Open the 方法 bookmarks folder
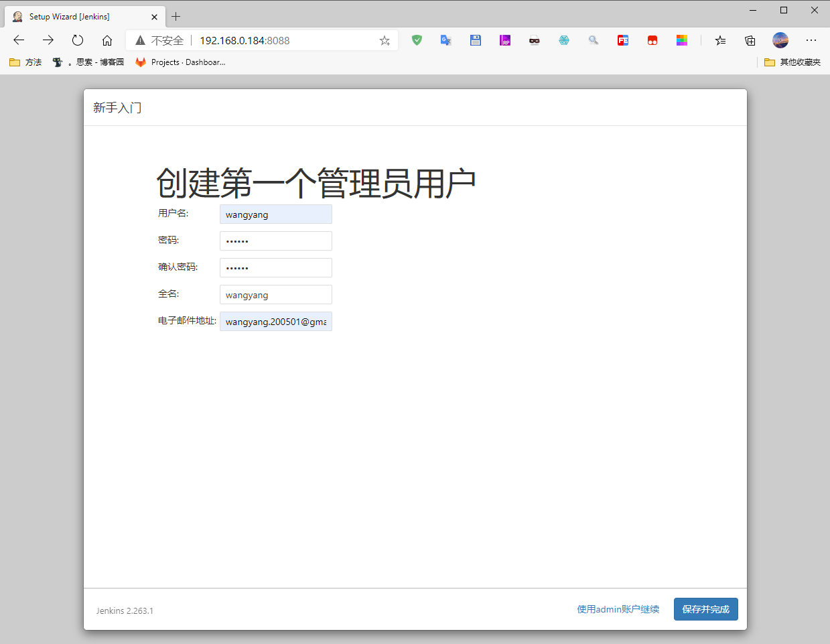 click(25, 62)
